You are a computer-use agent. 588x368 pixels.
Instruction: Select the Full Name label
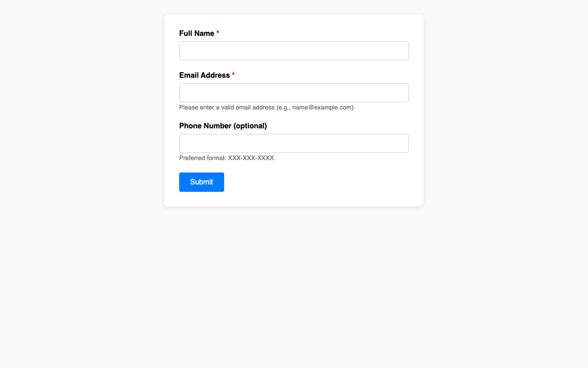(196, 33)
